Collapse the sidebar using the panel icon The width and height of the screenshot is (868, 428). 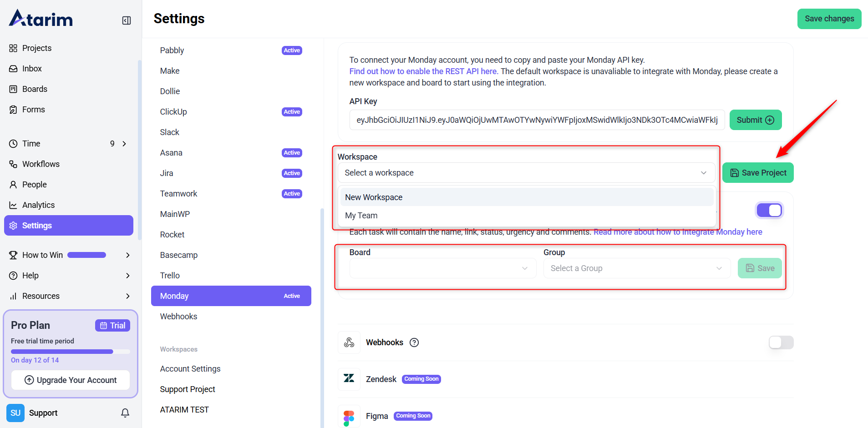127,20
